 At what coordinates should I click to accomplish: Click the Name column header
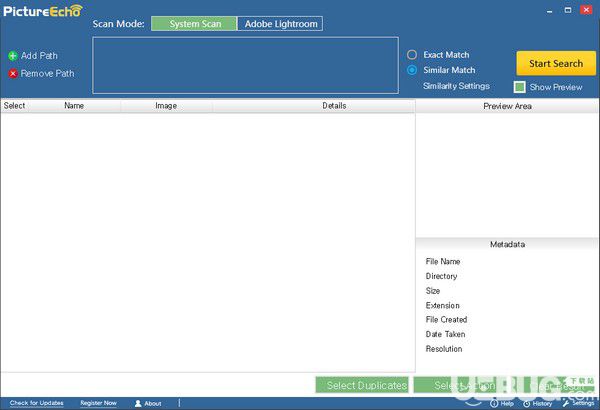74,106
